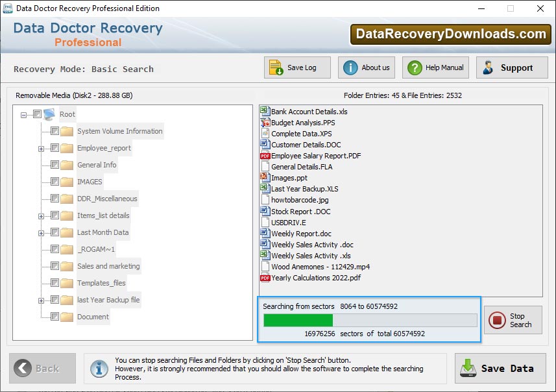Select the _ROGAM~1 tree folder

96,249
